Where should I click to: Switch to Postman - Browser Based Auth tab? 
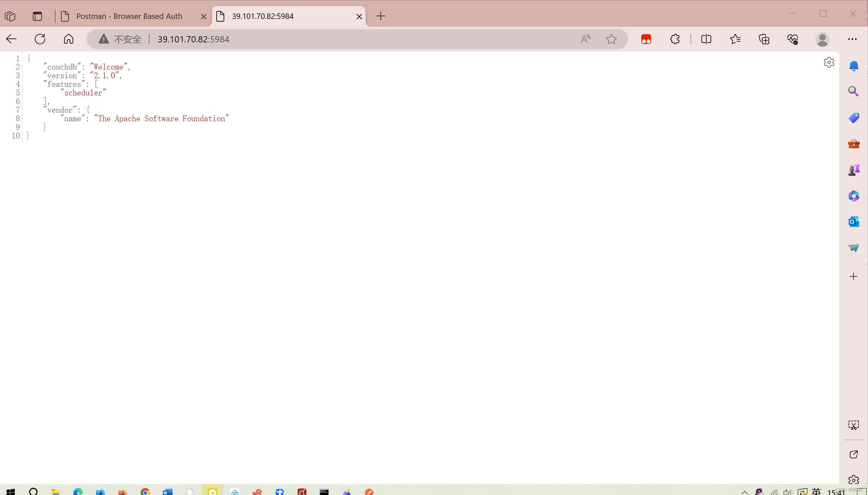point(129,16)
